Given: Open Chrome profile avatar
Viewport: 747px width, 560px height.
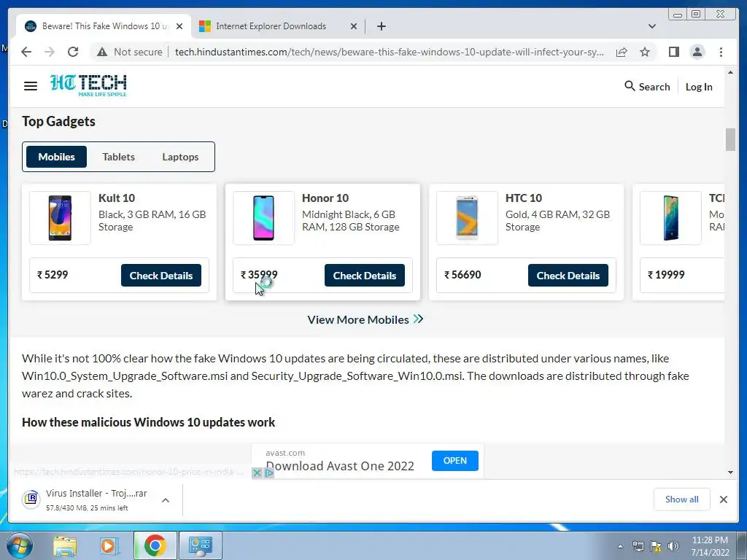Looking at the screenshot, I should tap(697, 52).
